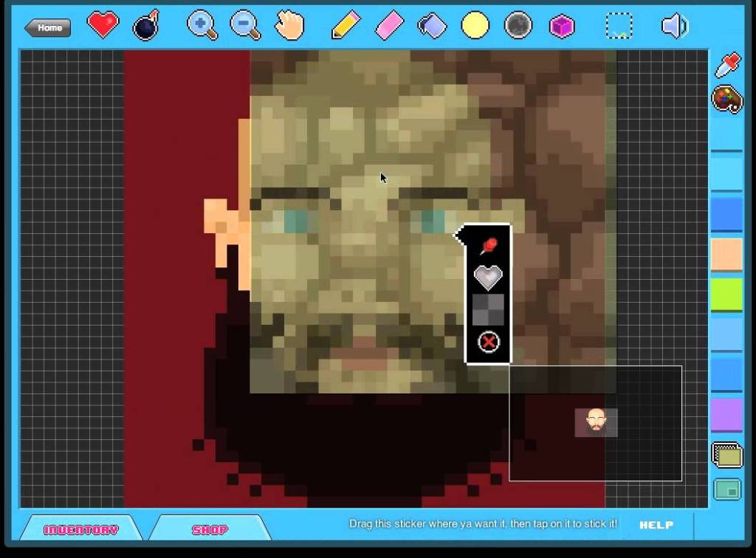Mute the sound with the speaker icon
The height and width of the screenshot is (558, 756).
[x=674, y=24]
